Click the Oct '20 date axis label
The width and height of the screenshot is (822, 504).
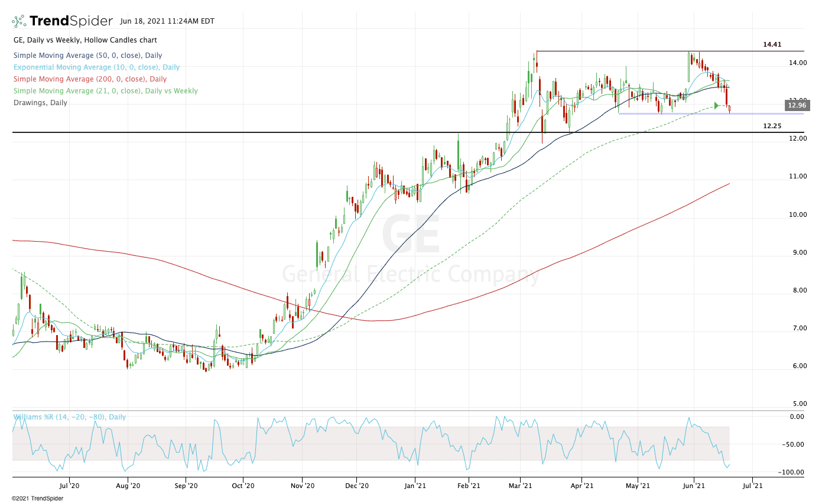pyautogui.click(x=242, y=486)
